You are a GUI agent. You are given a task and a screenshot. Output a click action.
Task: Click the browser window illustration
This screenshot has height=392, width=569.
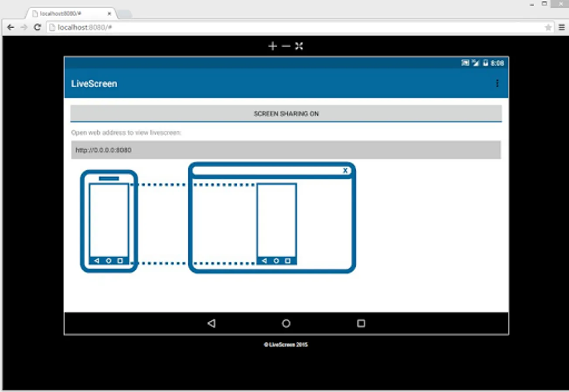272,218
